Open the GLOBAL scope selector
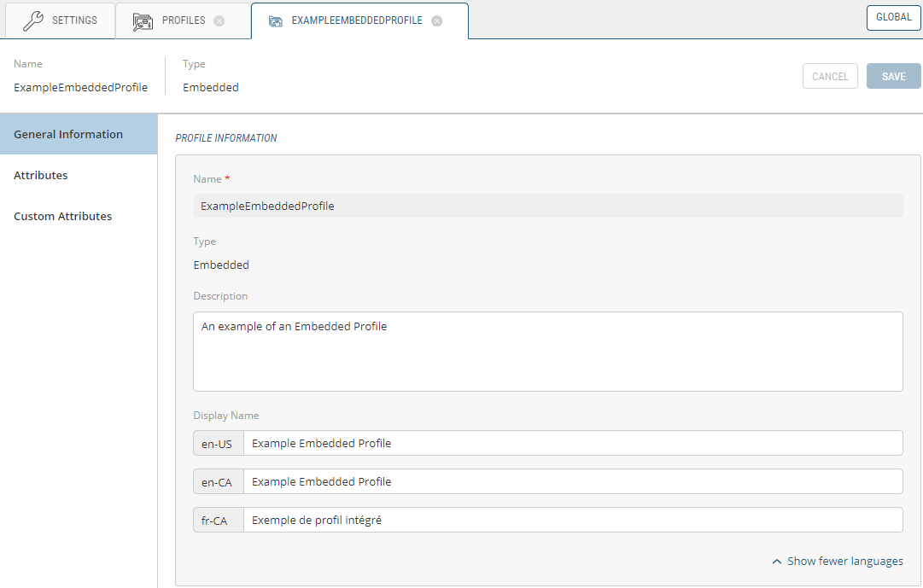Image resolution: width=923 pixels, height=588 pixels. (893, 18)
